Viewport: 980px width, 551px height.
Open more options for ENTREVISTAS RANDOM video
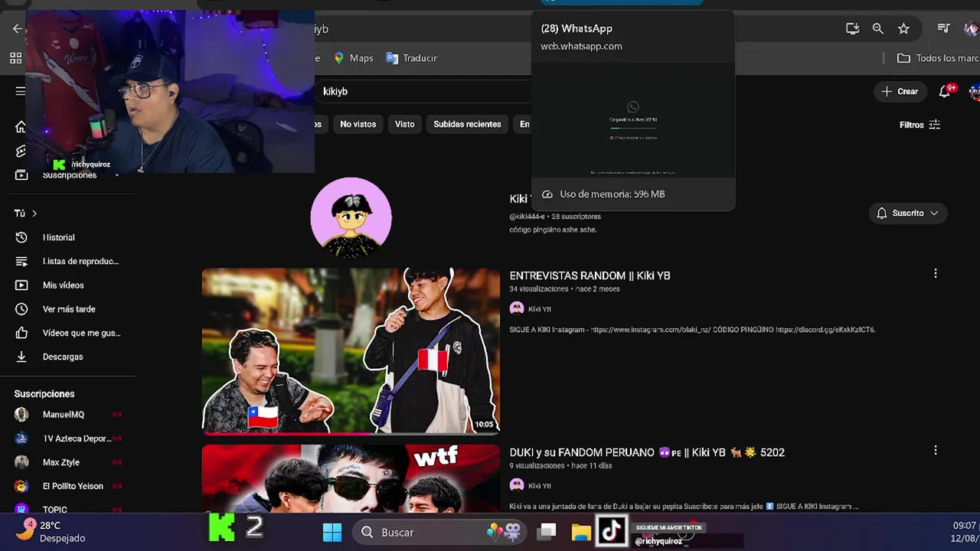935,274
